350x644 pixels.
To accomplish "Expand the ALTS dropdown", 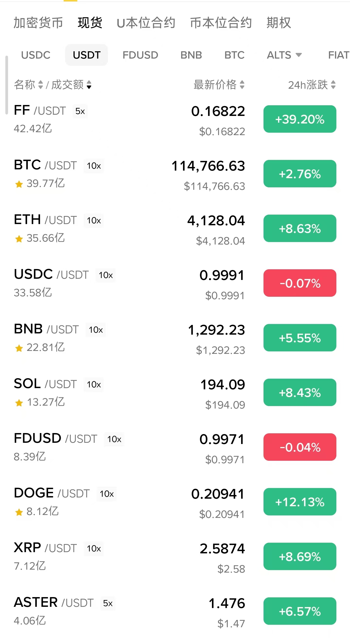I will pos(284,55).
